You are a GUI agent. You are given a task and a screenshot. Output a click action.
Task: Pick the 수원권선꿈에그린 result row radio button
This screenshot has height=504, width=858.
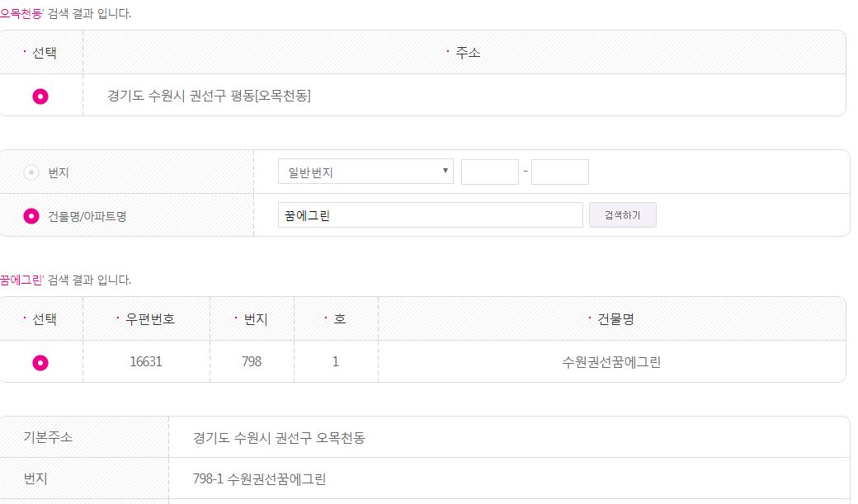pos(40,362)
